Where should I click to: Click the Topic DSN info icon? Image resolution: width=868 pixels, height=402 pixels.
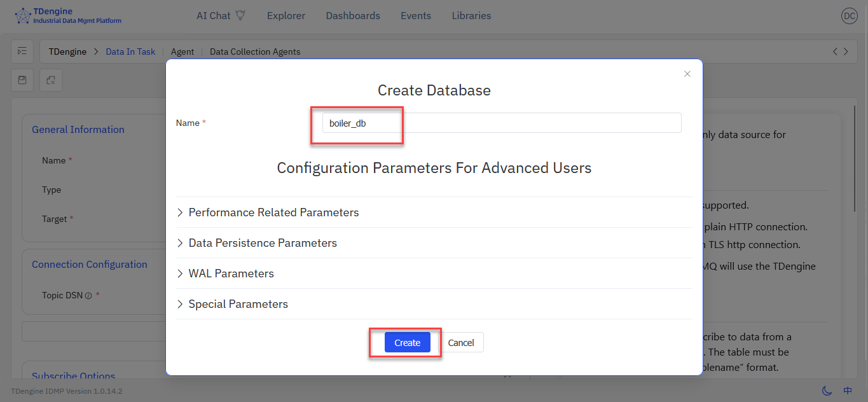click(x=88, y=296)
